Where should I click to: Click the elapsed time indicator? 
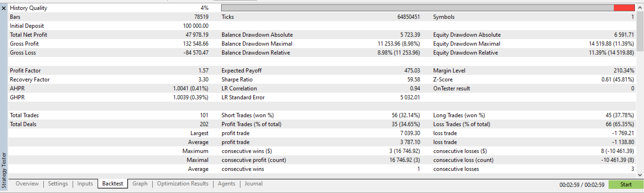582,185
